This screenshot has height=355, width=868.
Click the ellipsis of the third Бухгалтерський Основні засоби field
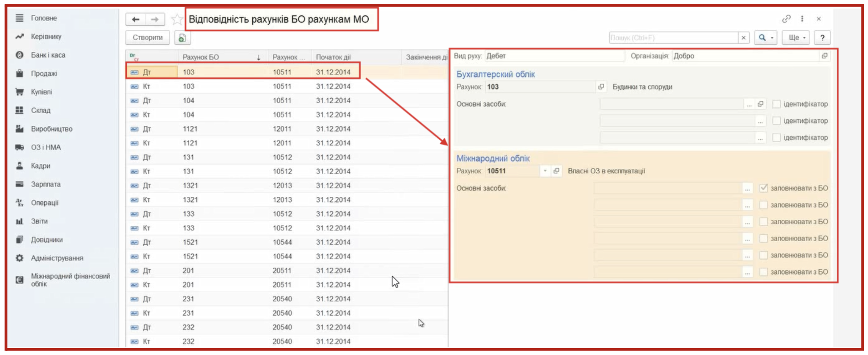click(x=760, y=137)
